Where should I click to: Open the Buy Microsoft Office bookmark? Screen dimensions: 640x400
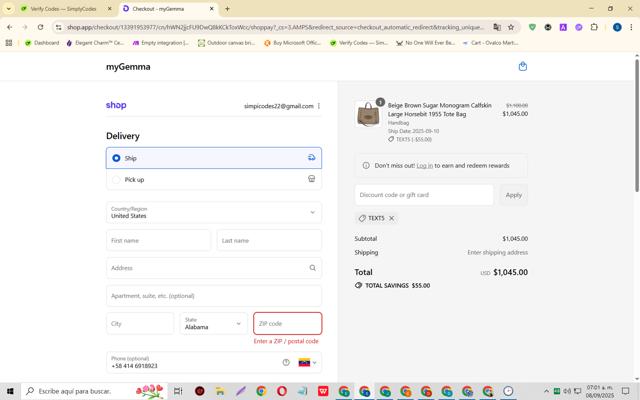pyautogui.click(x=293, y=43)
